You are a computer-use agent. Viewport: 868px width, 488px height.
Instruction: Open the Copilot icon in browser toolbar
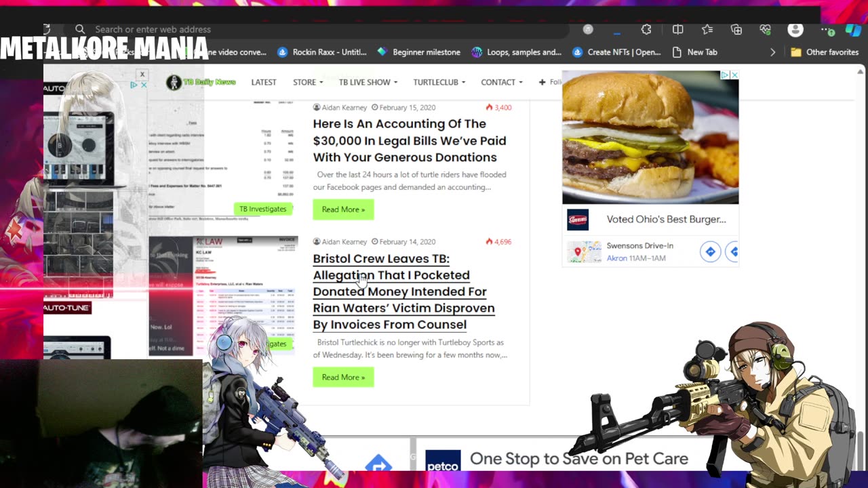pyautogui.click(x=853, y=30)
